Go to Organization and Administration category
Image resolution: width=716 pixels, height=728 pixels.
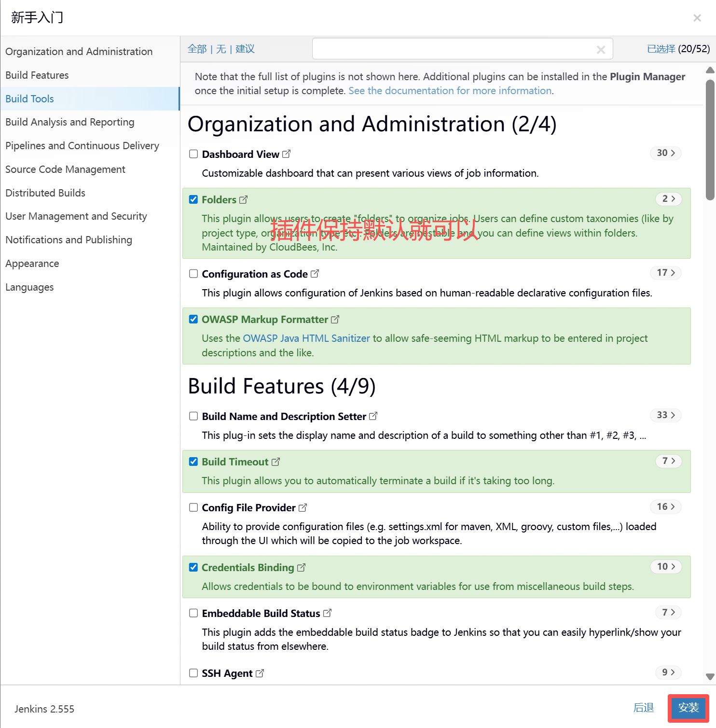tap(90, 52)
